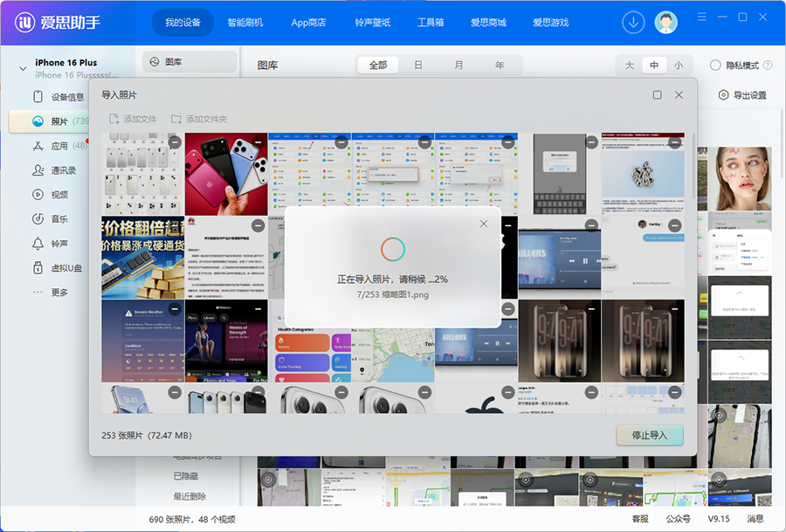
Task: Open 客服 in the status bar
Action: coord(640,519)
